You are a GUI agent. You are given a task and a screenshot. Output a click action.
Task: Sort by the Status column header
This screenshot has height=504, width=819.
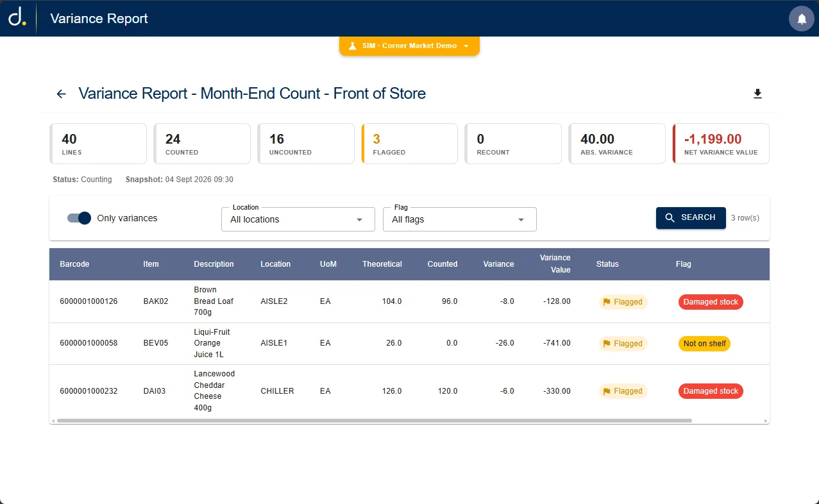(607, 264)
